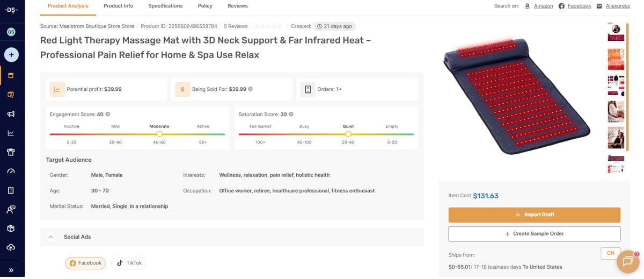This screenshot has width=644, height=279.
Task: Select the TikTok social ads option
Action: click(x=129, y=263)
